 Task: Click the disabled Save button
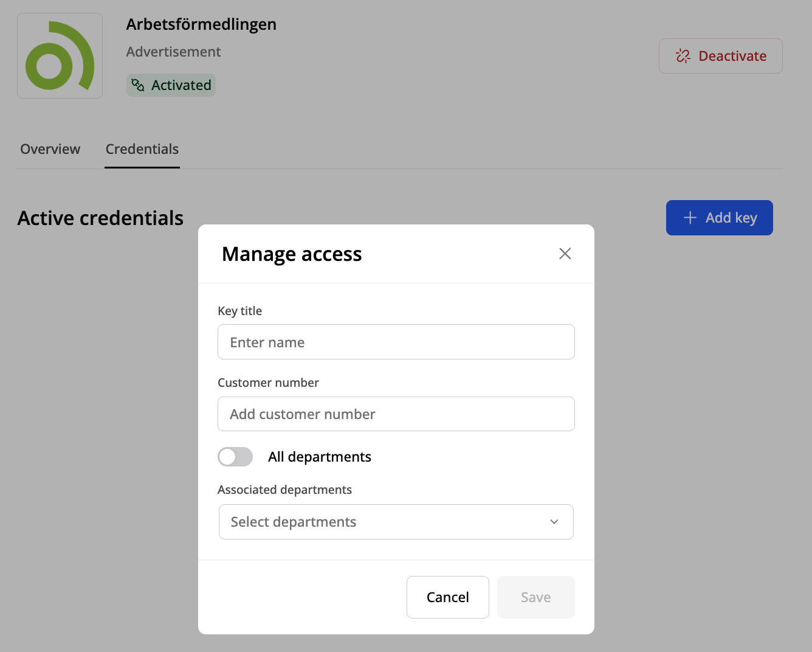pos(535,597)
